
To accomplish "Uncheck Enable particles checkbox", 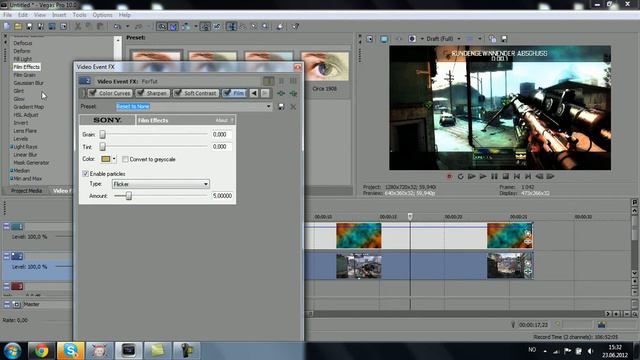I will (x=85, y=173).
